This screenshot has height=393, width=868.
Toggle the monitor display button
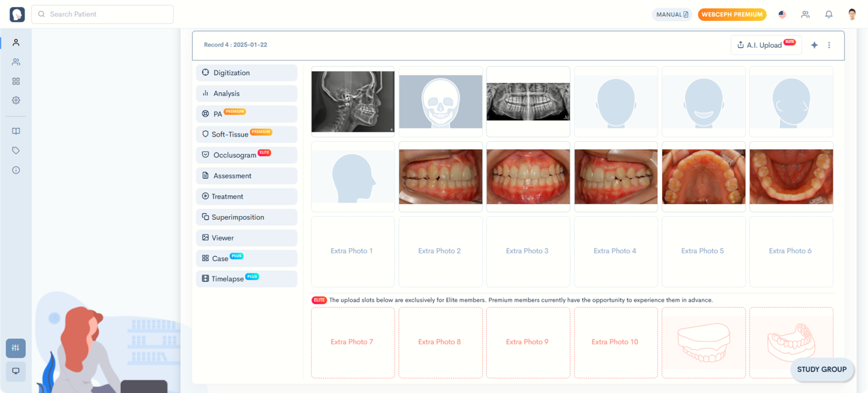[x=16, y=371]
